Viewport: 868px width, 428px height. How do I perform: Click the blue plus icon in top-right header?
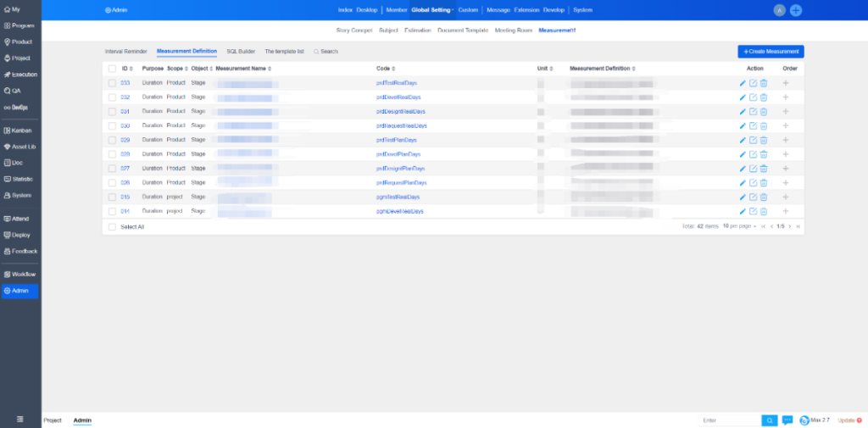[x=796, y=10]
